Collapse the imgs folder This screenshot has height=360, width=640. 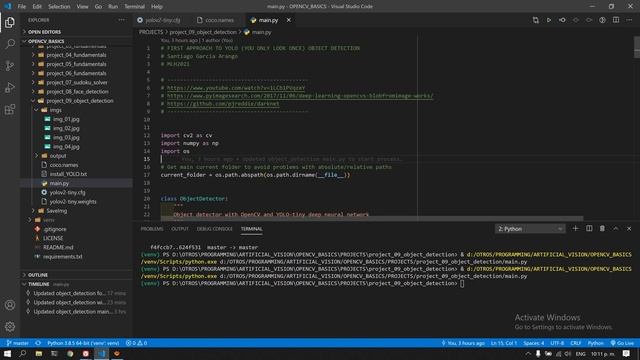point(56,110)
